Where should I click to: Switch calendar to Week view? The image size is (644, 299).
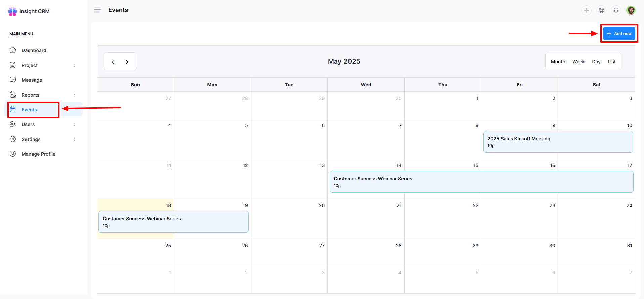(x=578, y=62)
